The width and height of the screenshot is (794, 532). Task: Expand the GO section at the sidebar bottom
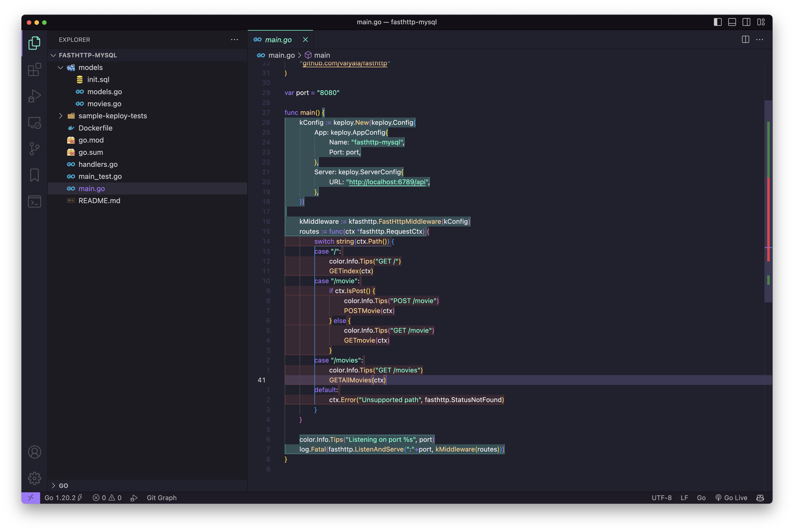(148, 486)
